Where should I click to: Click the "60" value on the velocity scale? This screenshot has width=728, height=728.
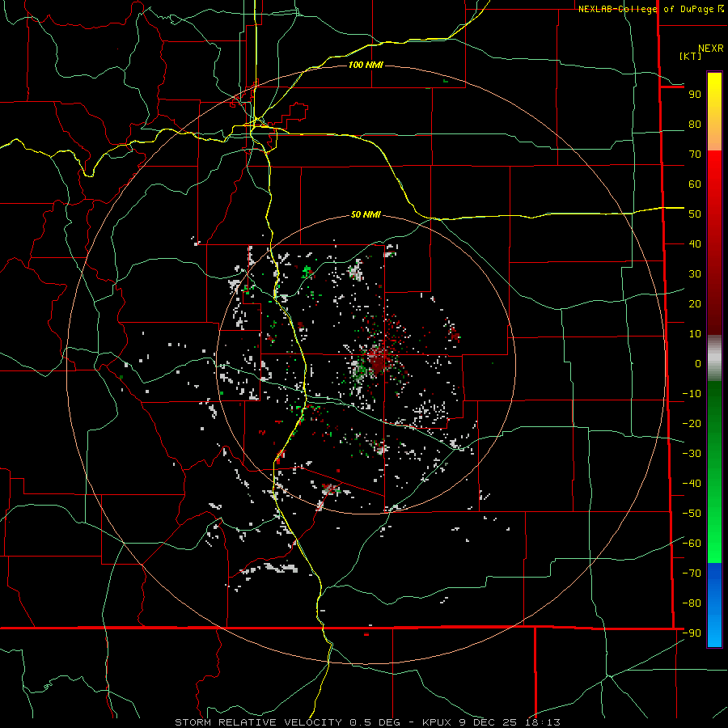click(695, 184)
